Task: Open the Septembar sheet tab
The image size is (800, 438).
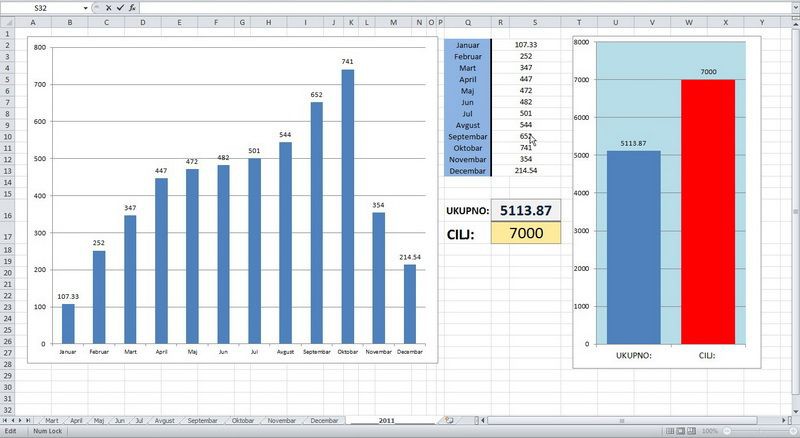Action: [x=203, y=421]
